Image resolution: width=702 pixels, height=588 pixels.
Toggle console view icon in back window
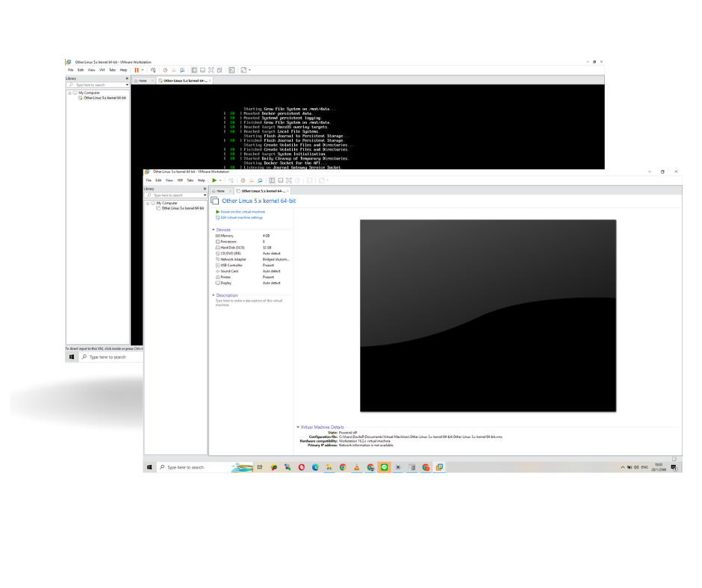232,70
